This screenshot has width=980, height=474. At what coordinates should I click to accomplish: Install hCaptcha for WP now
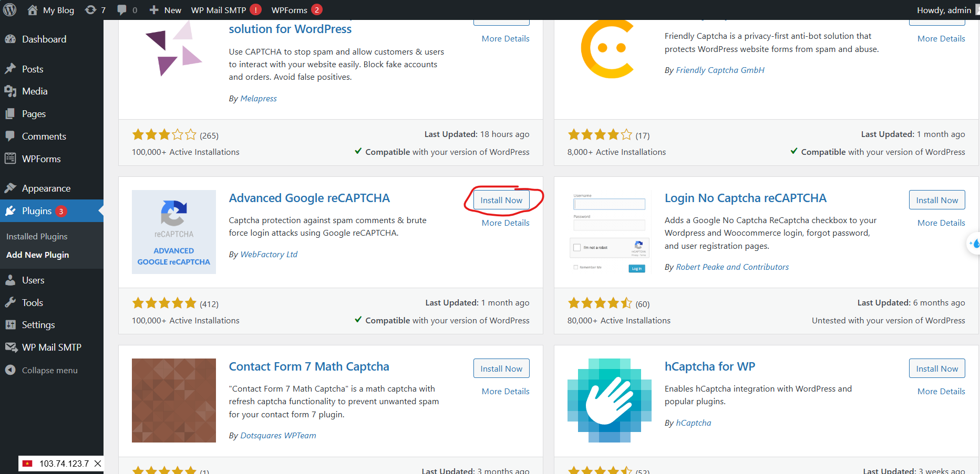(x=937, y=368)
